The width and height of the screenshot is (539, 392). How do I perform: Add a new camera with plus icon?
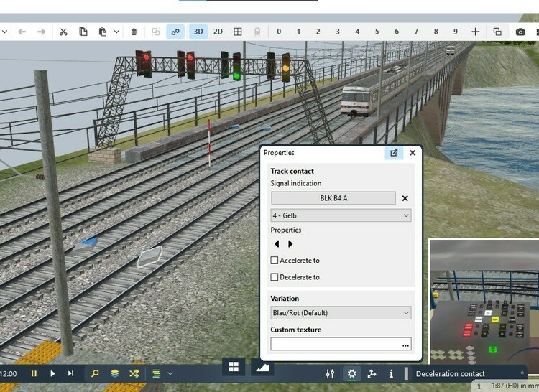tap(476, 32)
